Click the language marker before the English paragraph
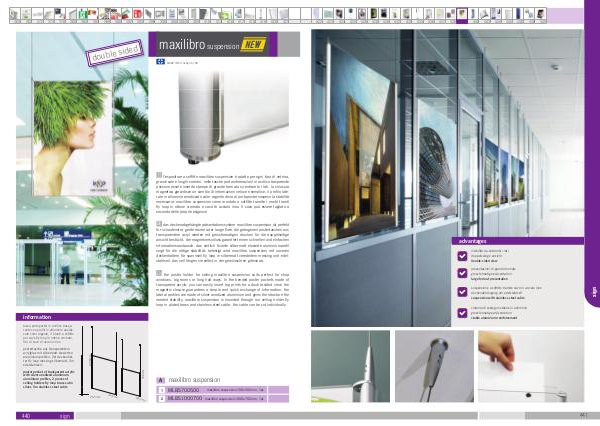The height and width of the screenshot is (426, 600). [x=159, y=273]
